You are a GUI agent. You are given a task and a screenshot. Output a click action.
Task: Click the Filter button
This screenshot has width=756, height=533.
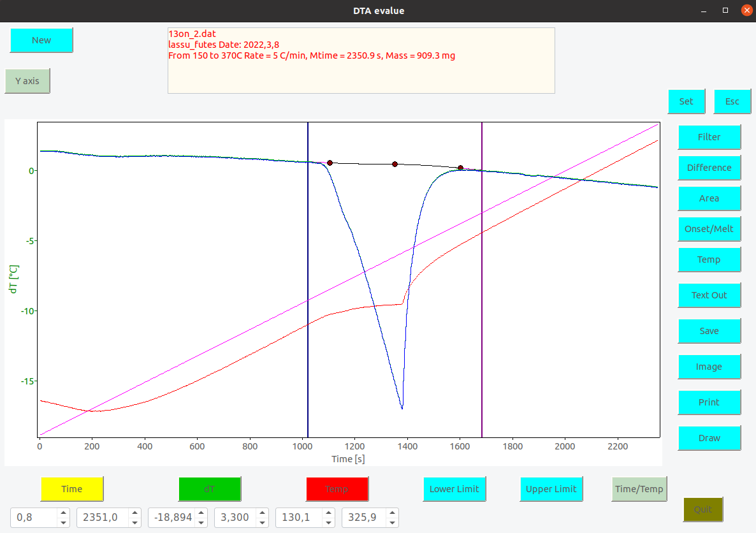(709, 137)
